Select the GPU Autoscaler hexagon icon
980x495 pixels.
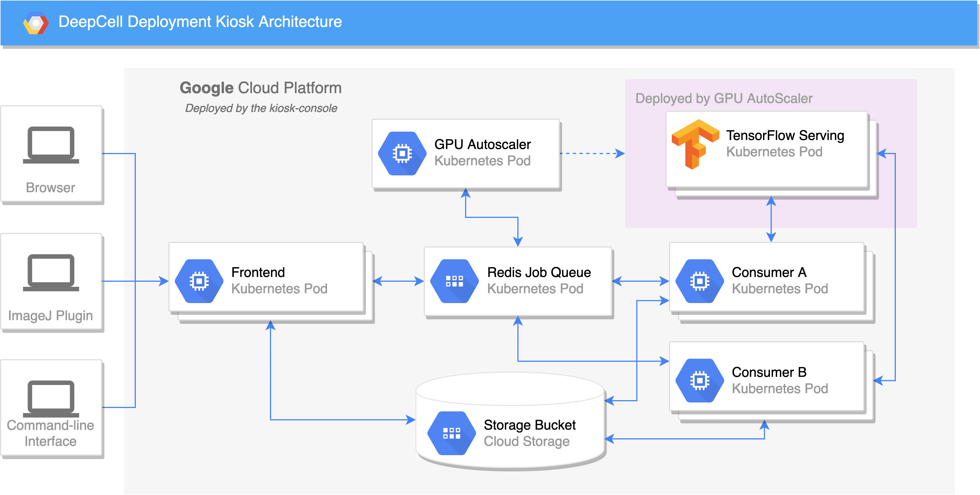[402, 153]
